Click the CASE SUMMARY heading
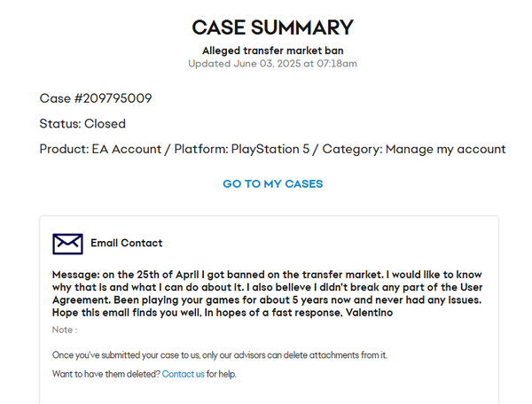This screenshot has height=404, width=532. [x=272, y=27]
